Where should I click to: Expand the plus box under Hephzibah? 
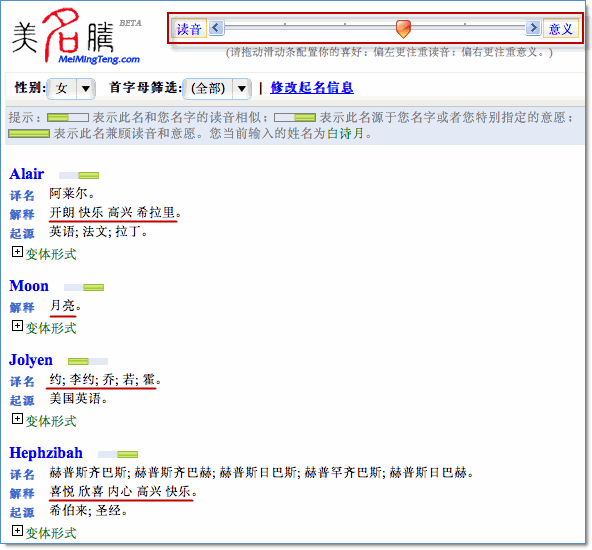[x=17, y=531]
